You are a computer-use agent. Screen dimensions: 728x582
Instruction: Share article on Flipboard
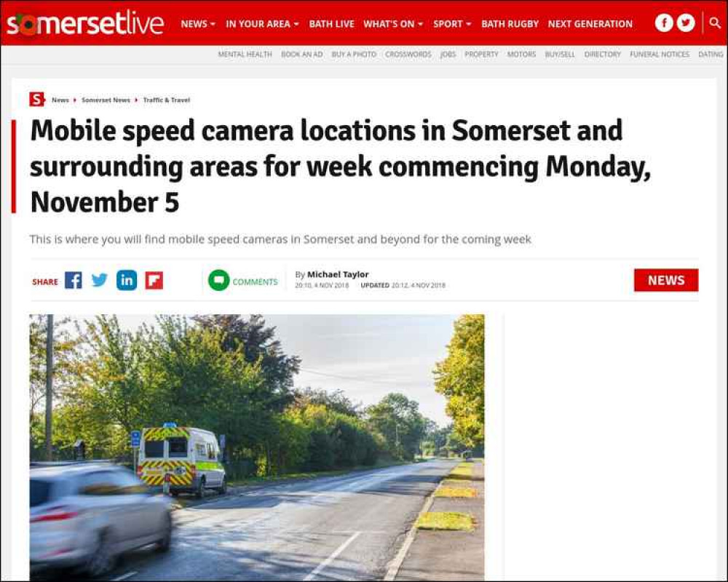click(154, 280)
